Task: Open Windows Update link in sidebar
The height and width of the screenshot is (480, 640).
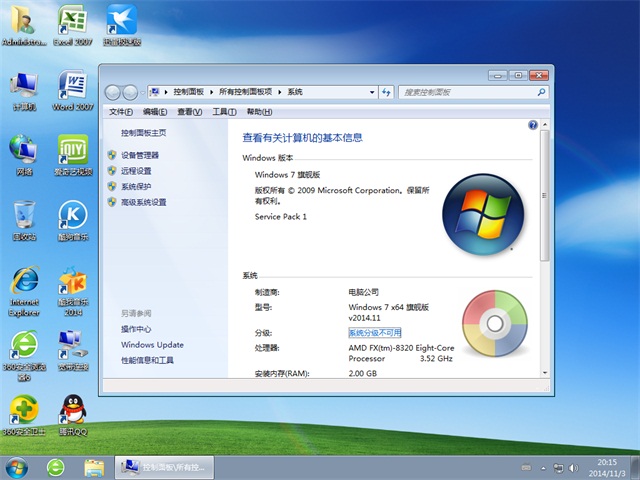Action: tap(152, 344)
